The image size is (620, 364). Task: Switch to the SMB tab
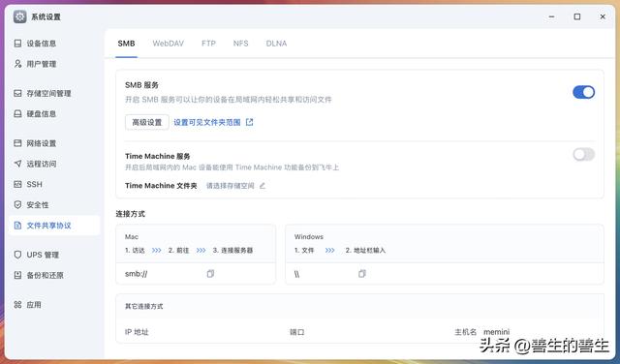pos(126,44)
